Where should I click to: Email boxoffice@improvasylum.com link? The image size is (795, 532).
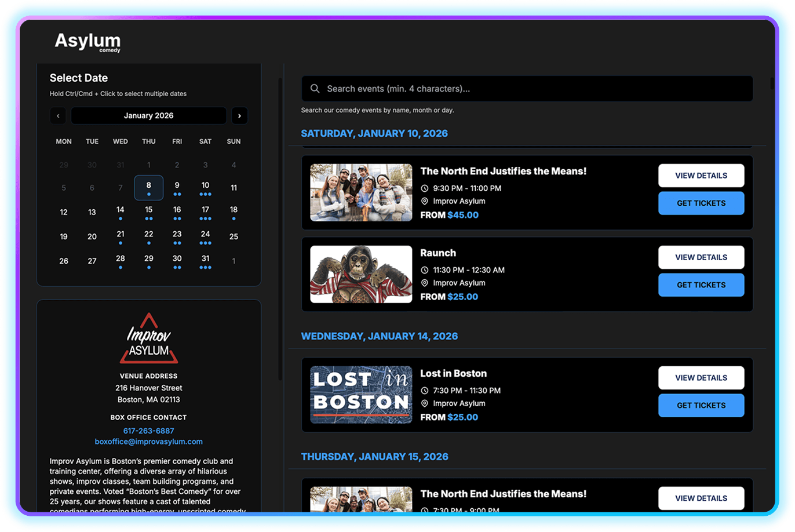coord(148,442)
